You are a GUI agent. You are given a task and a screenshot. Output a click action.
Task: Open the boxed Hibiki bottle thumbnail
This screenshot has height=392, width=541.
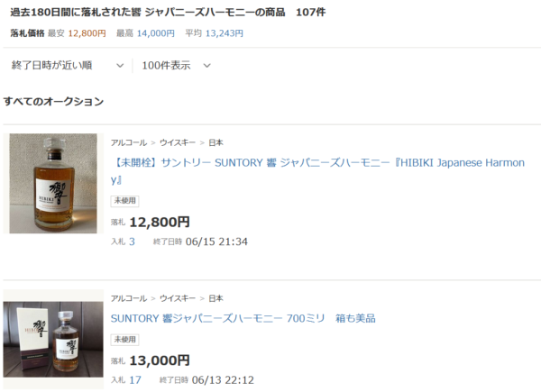pos(53,339)
